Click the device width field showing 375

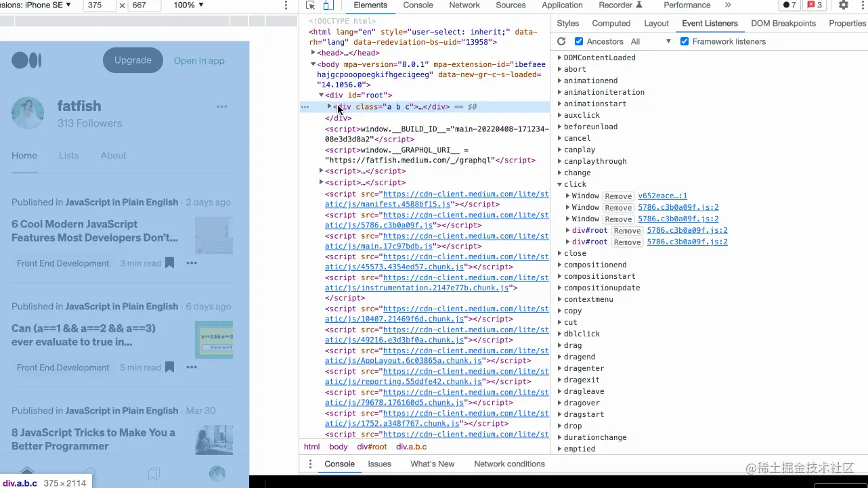(x=100, y=5)
